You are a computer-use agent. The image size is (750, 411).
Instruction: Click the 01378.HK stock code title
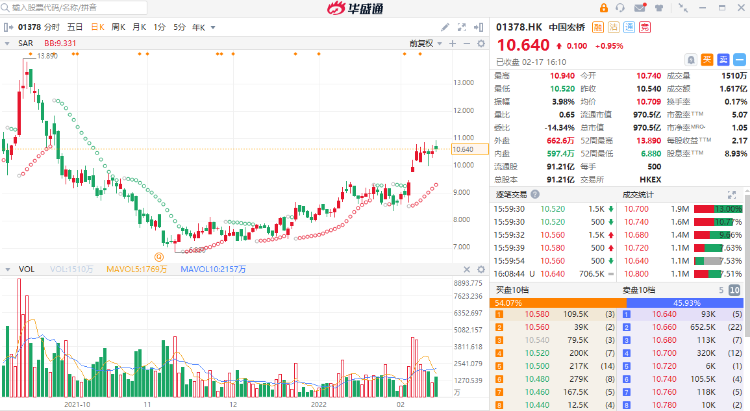pos(519,27)
